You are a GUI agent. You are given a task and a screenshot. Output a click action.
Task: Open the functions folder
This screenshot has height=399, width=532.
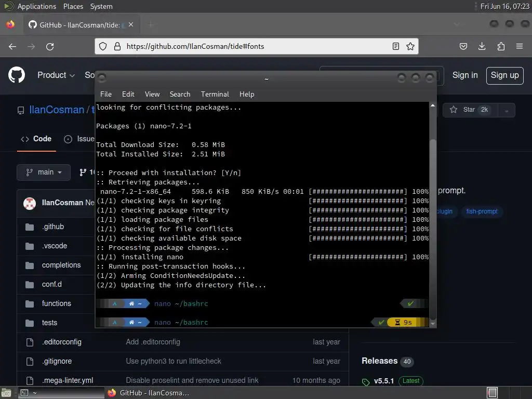click(56, 303)
